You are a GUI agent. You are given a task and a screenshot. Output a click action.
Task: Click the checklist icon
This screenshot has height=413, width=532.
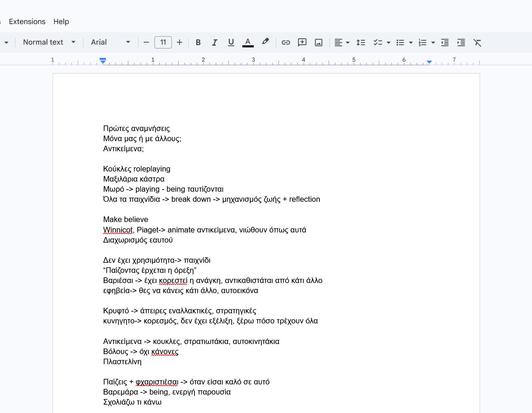tap(378, 43)
